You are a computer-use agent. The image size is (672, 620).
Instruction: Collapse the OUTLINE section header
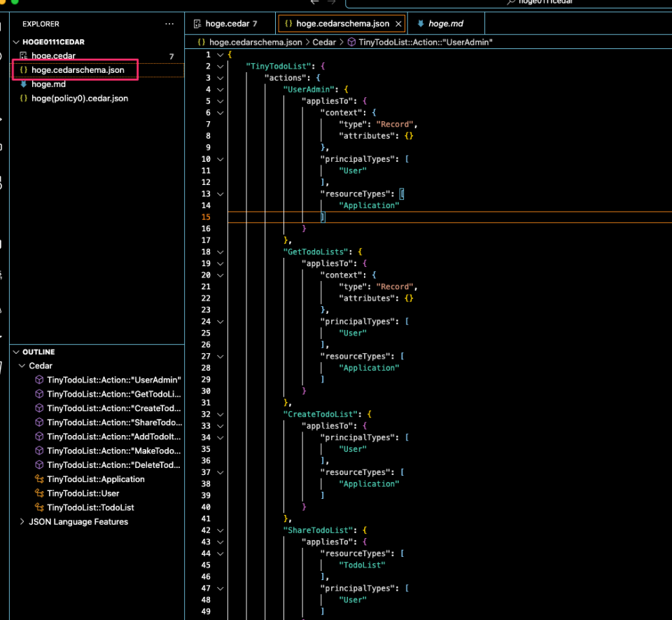tap(15, 352)
